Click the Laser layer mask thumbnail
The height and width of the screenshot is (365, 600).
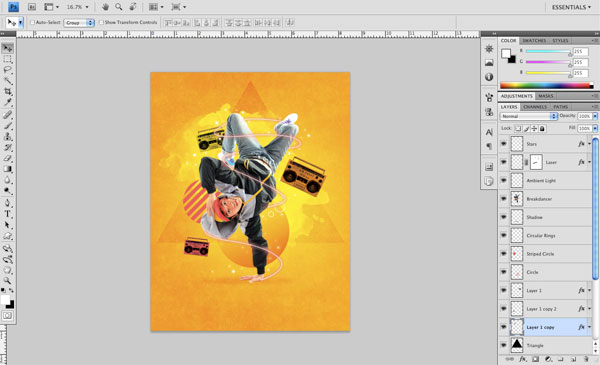(536, 162)
